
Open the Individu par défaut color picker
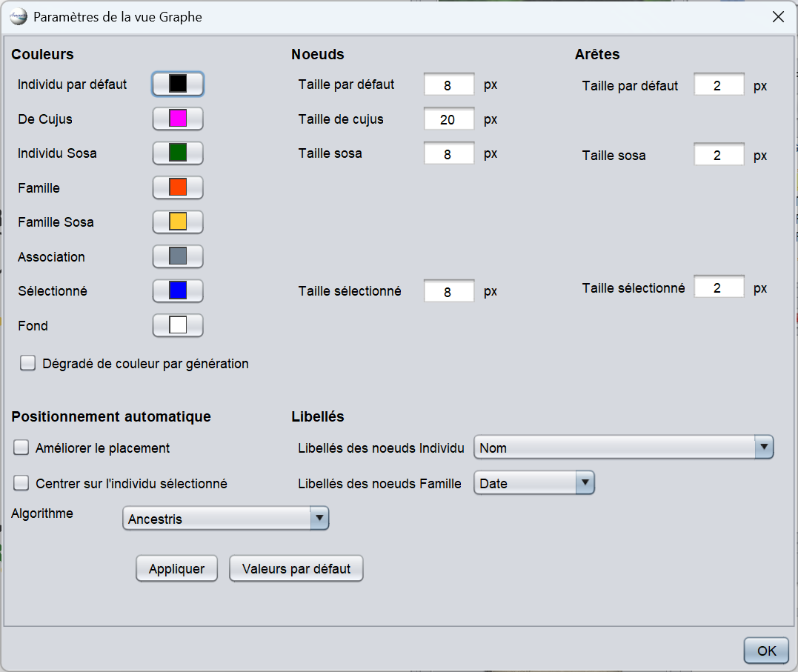pos(178,84)
